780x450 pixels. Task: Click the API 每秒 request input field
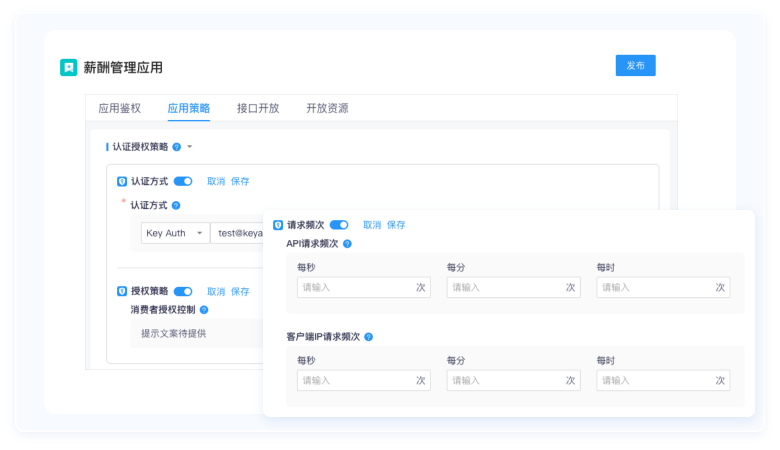tap(356, 287)
